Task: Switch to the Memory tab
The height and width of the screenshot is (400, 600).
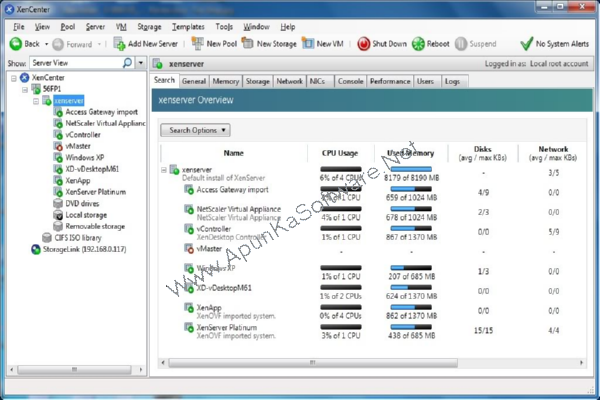Action: [x=226, y=81]
